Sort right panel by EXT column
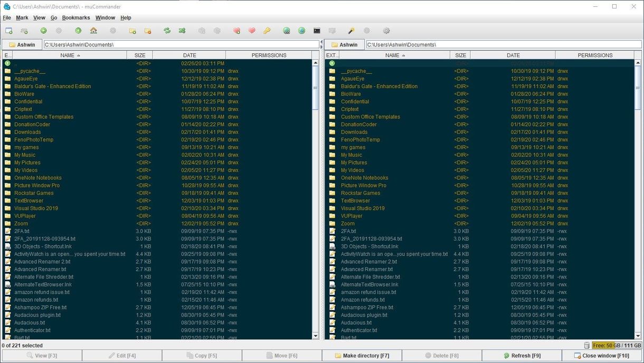 pos(333,55)
